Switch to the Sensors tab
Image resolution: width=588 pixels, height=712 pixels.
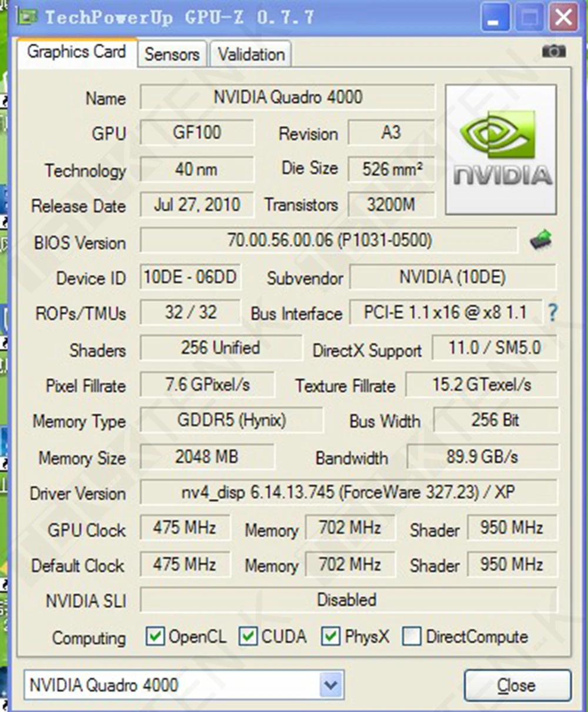tap(172, 54)
